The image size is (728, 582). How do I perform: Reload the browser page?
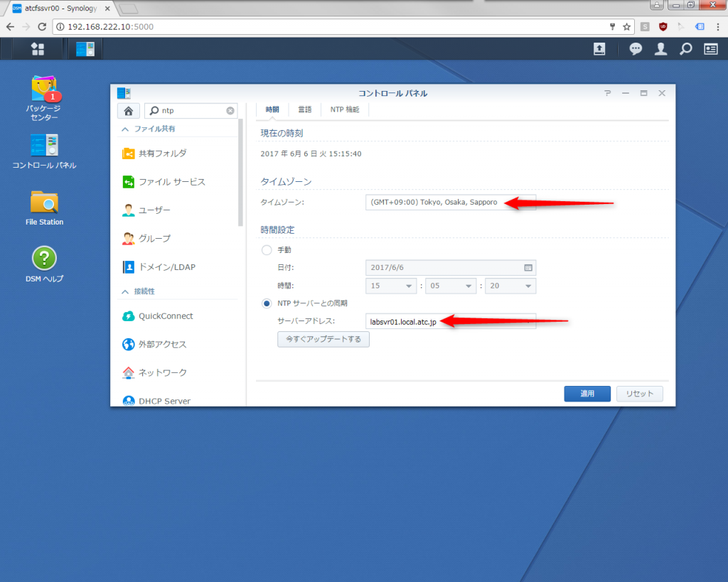pos(42,27)
